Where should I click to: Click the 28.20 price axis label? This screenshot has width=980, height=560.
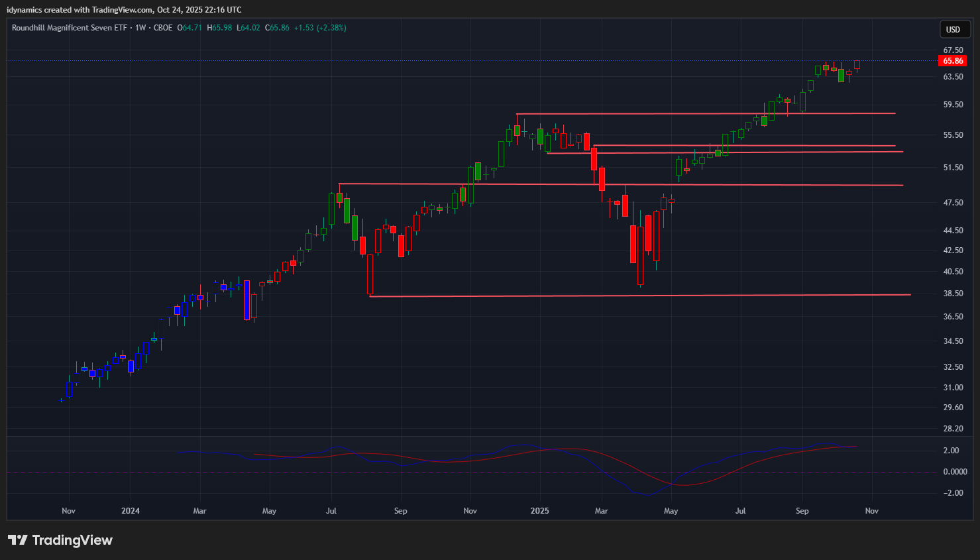(953, 429)
